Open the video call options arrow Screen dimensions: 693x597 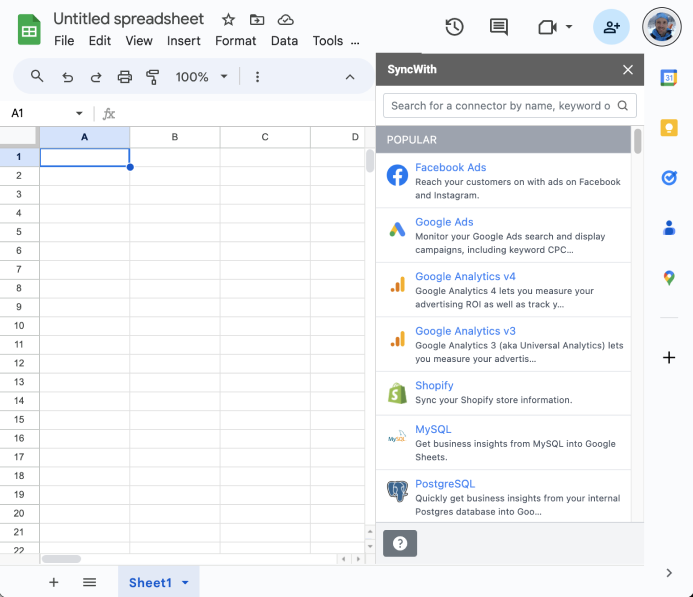click(569, 27)
